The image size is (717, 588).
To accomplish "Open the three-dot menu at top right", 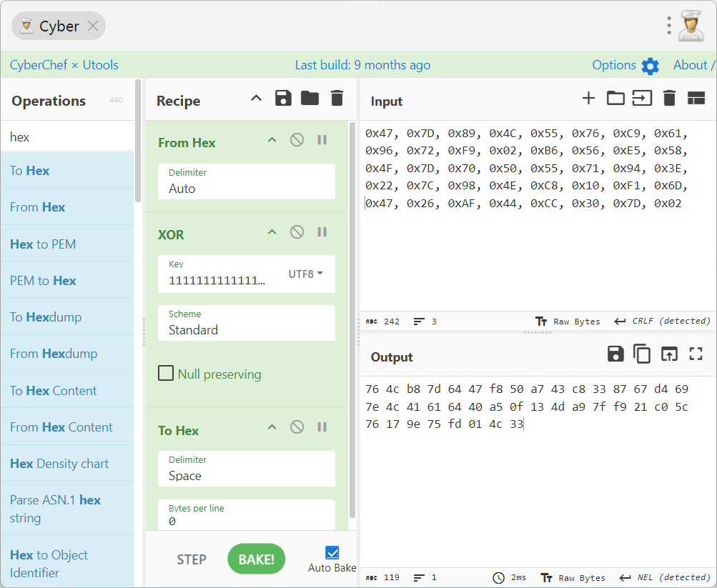I will [668, 26].
